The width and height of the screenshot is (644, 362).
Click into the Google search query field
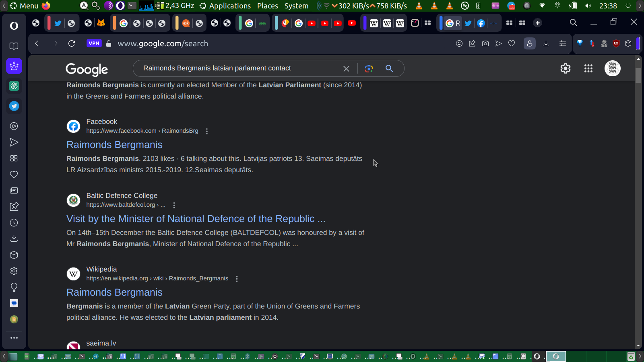(x=239, y=68)
